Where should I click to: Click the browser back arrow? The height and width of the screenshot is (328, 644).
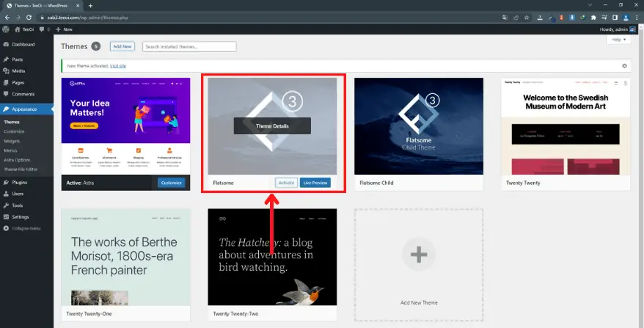pos(7,18)
